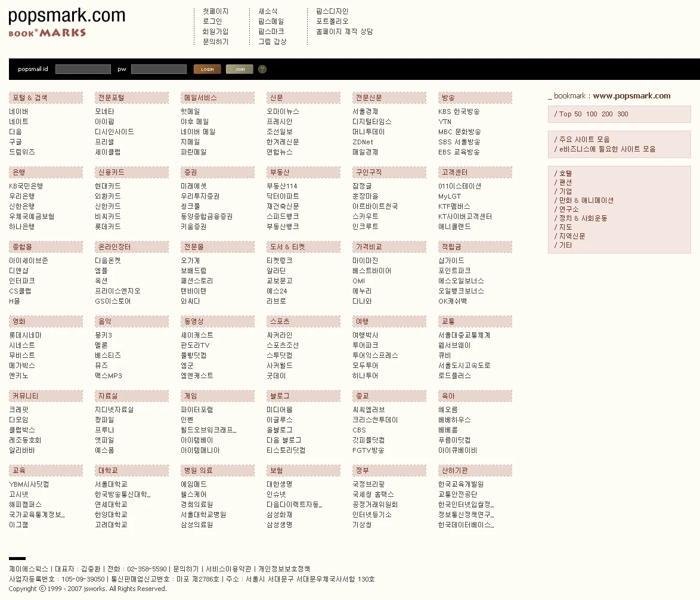Visit the 서울대학교 link under 대학교

111,484
